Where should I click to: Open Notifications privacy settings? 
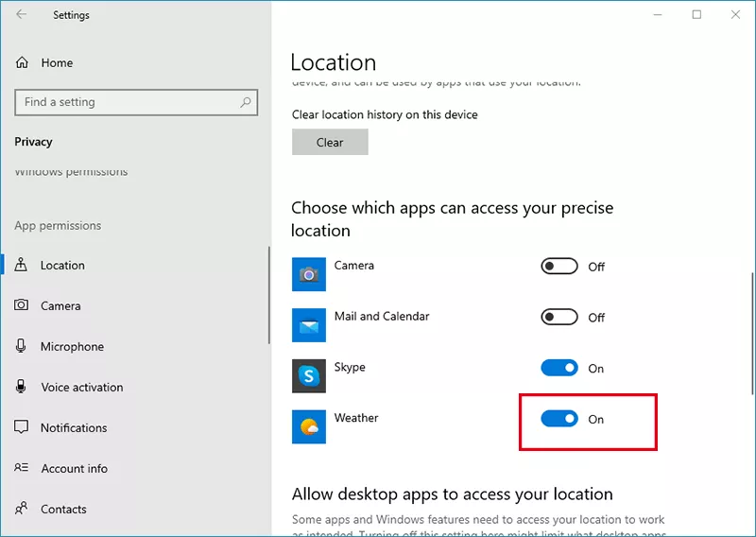tap(74, 427)
